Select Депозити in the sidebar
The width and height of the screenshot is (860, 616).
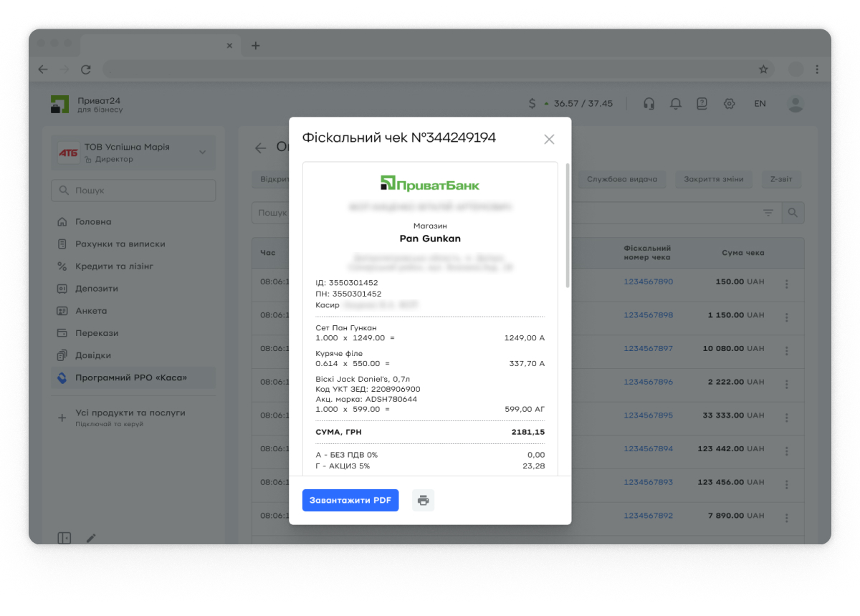click(x=97, y=289)
